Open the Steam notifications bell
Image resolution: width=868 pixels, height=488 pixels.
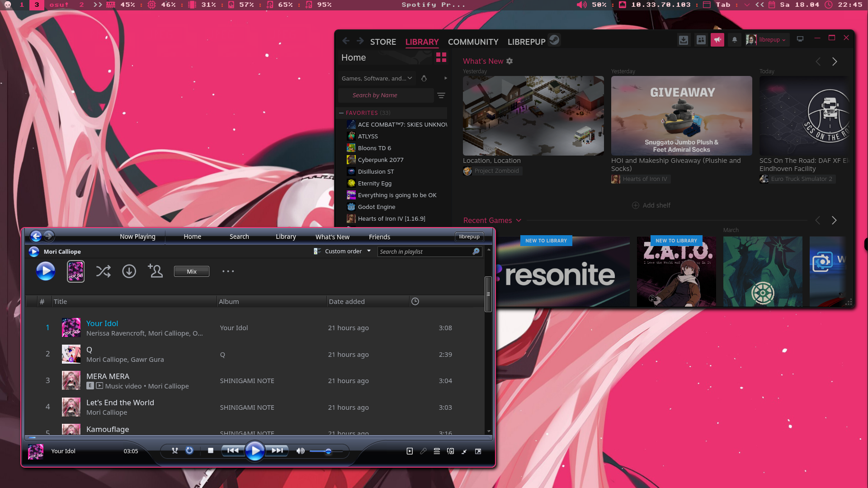[734, 40]
